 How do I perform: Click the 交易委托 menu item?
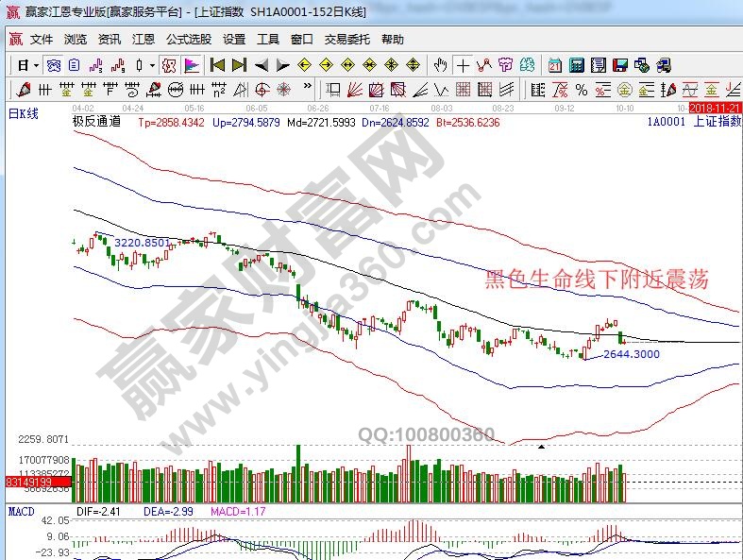pos(347,40)
